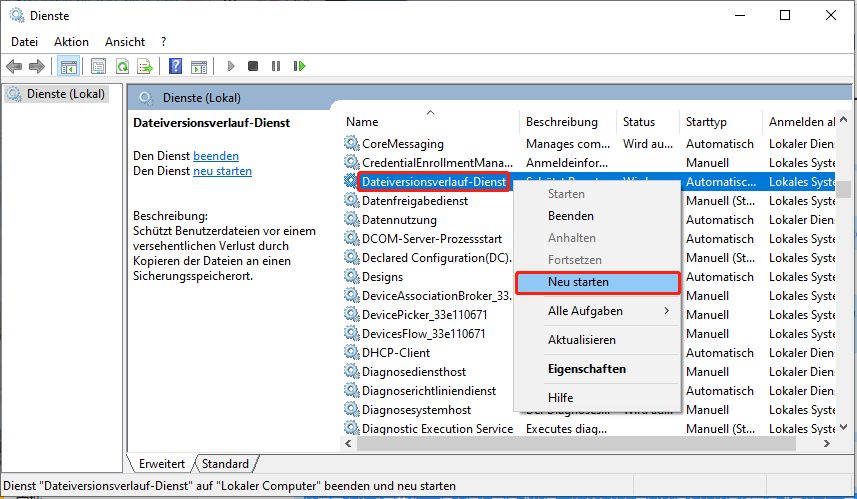Open the Help question mark toolbar icon
This screenshot has width=857, height=499.
pyautogui.click(x=175, y=67)
